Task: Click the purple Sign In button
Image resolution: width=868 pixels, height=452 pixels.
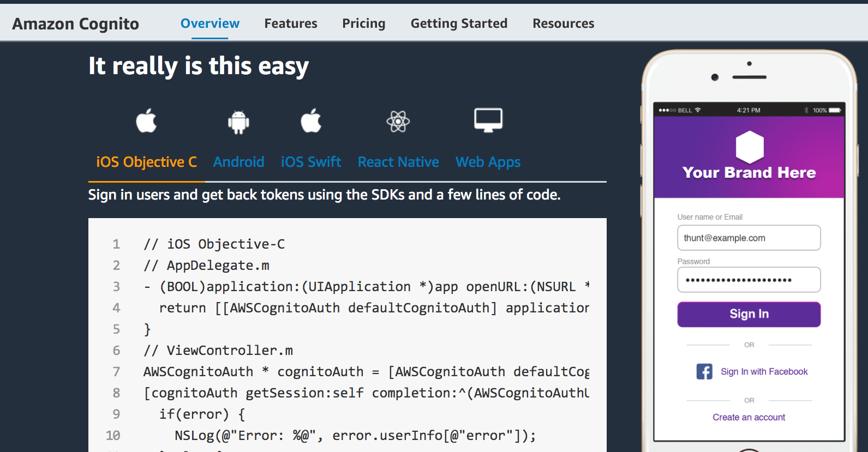Action: pyautogui.click(x=749, y=315)
